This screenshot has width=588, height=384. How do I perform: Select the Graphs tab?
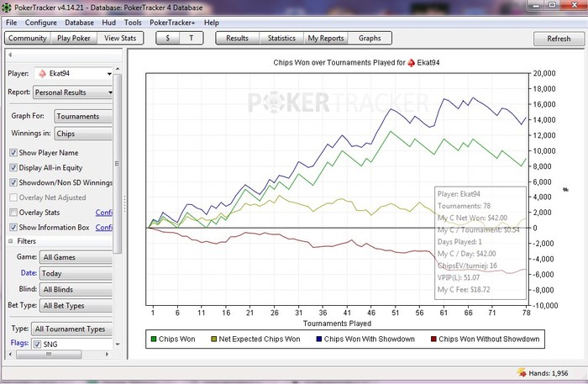370,39
